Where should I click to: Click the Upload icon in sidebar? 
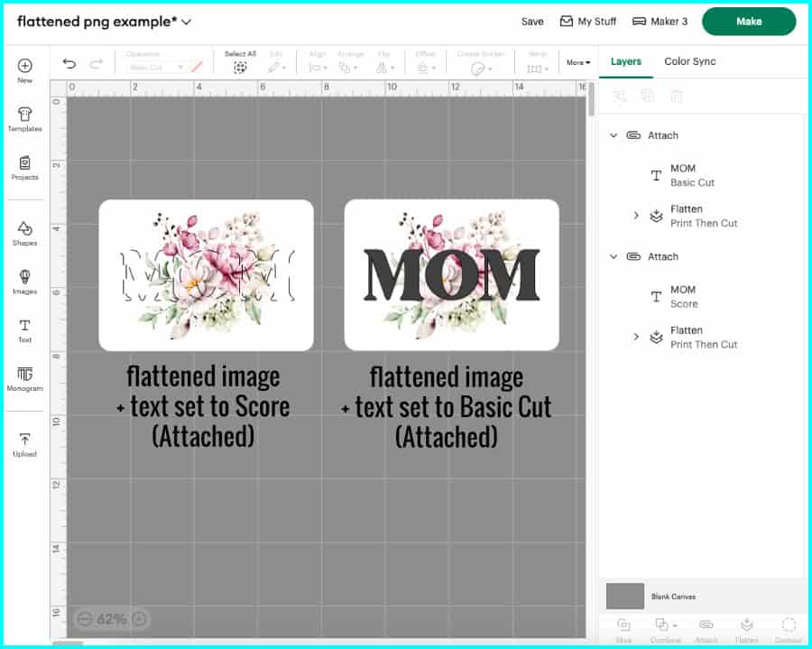tap(25, 444)
